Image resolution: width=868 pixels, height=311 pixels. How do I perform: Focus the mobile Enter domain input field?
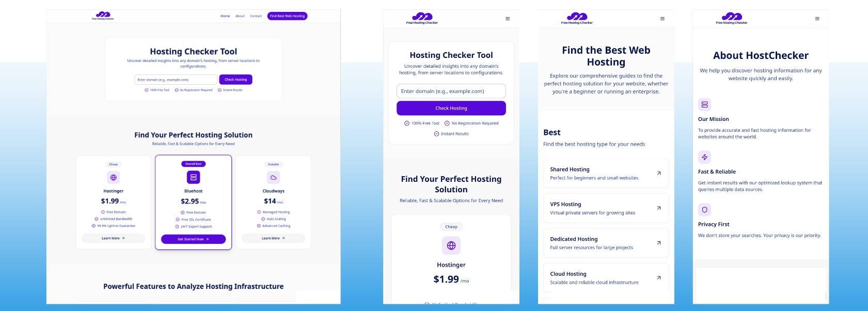(x=451, y=91)
